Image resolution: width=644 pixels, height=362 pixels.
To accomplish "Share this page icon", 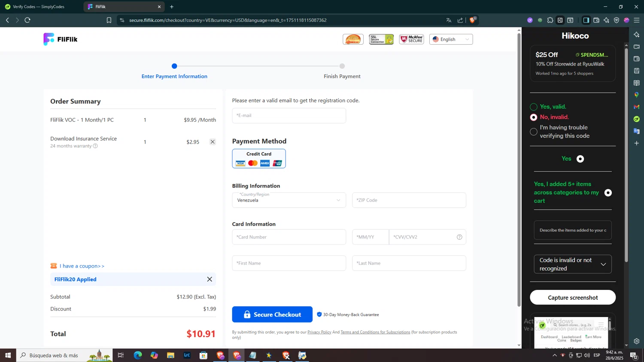I will (460, 20).
